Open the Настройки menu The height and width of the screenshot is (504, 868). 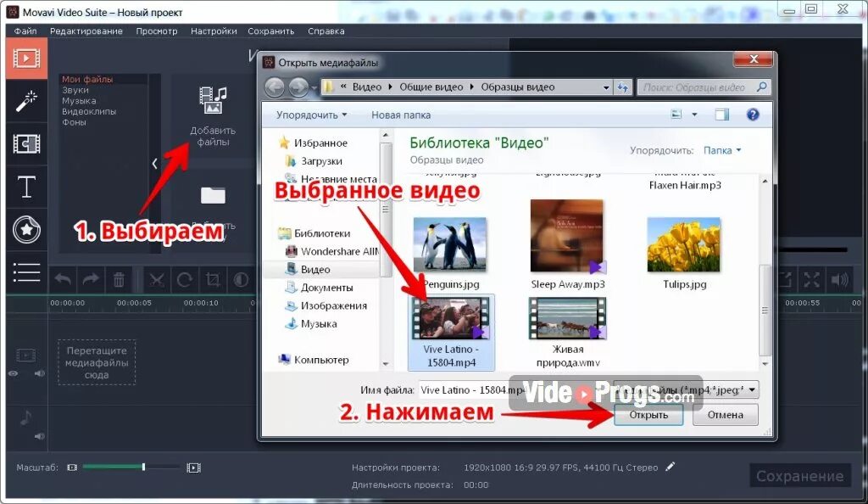click(214, 31)
